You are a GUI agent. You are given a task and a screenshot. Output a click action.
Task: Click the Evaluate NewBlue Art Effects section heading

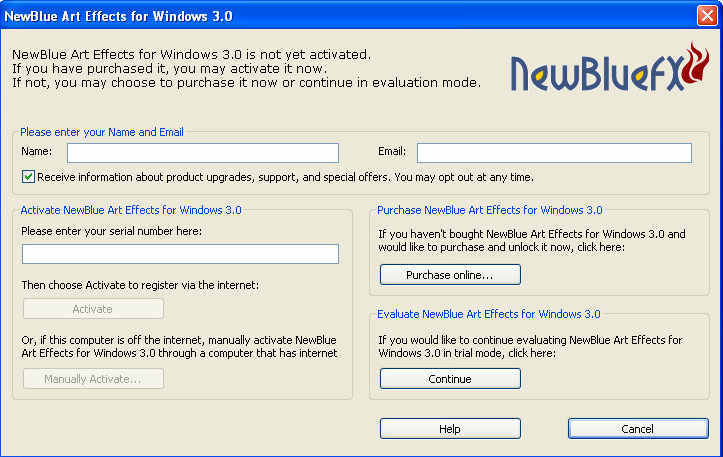coord(488,314)
